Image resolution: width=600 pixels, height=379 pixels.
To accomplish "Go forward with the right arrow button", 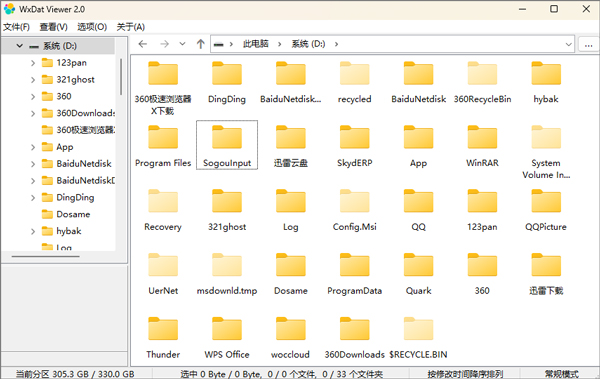I will click(x=165, y=44).
